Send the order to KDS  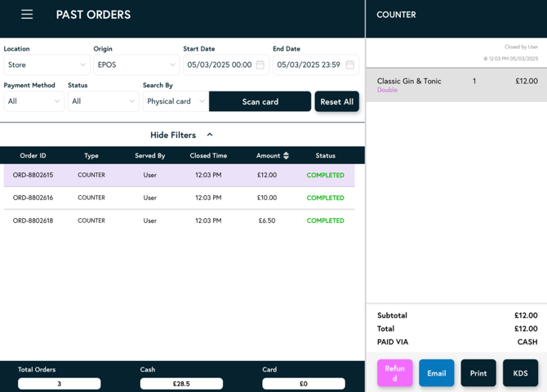(520, 373)
